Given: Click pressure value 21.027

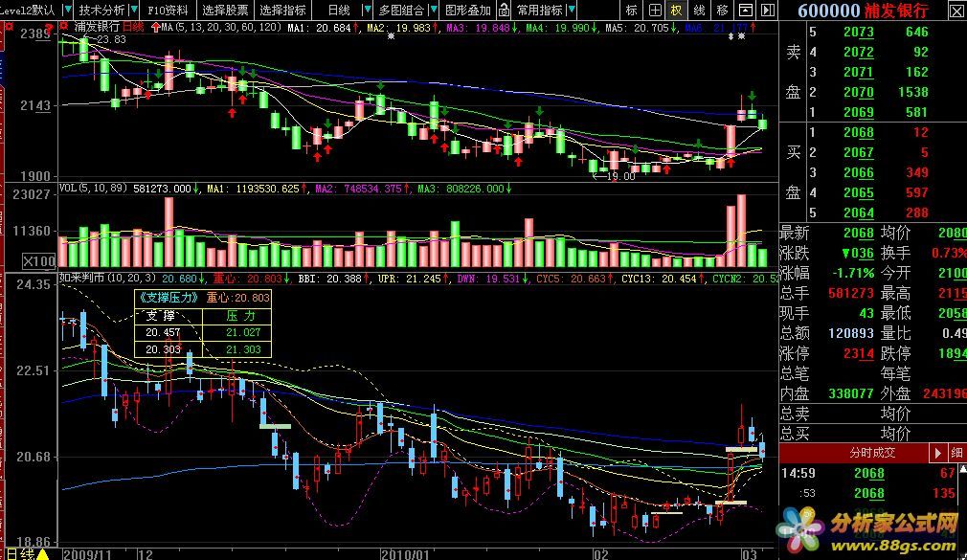Looking at the screenshot, I should click(243, 332).
